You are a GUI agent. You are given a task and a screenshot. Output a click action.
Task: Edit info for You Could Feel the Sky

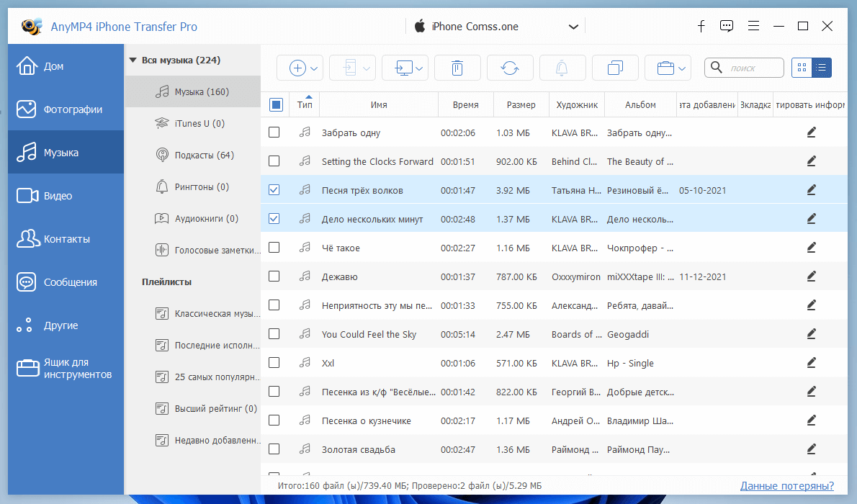pos(811,334)
